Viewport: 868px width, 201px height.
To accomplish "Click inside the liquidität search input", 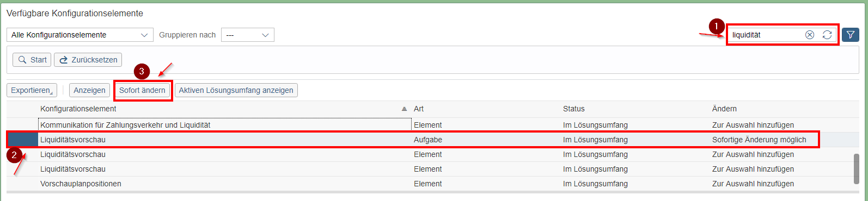I will [765, 35].
